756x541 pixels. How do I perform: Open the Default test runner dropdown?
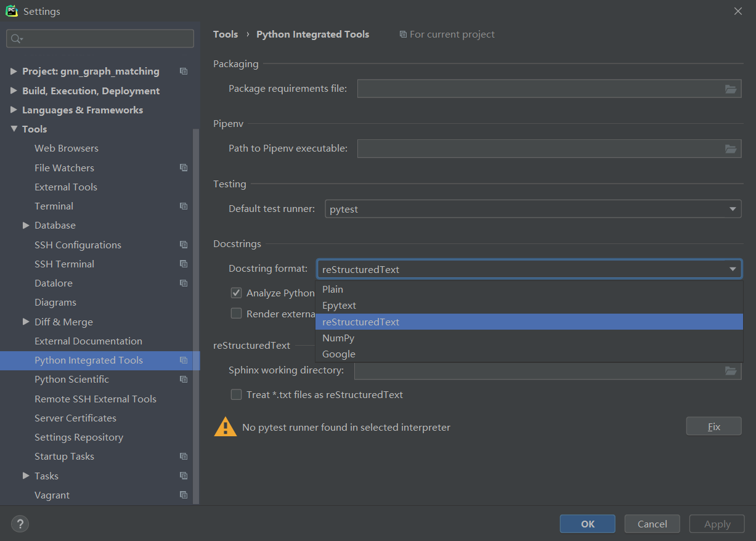pos(533,209)
